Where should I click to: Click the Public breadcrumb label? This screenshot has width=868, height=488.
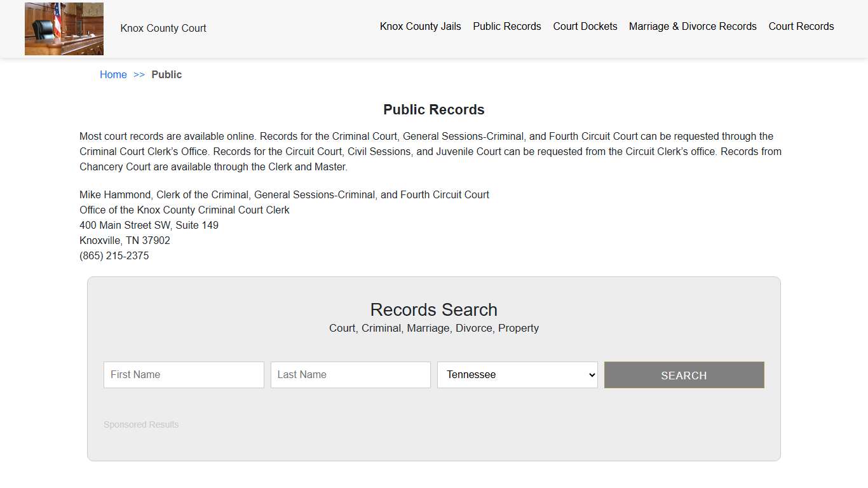coord(166,74)
